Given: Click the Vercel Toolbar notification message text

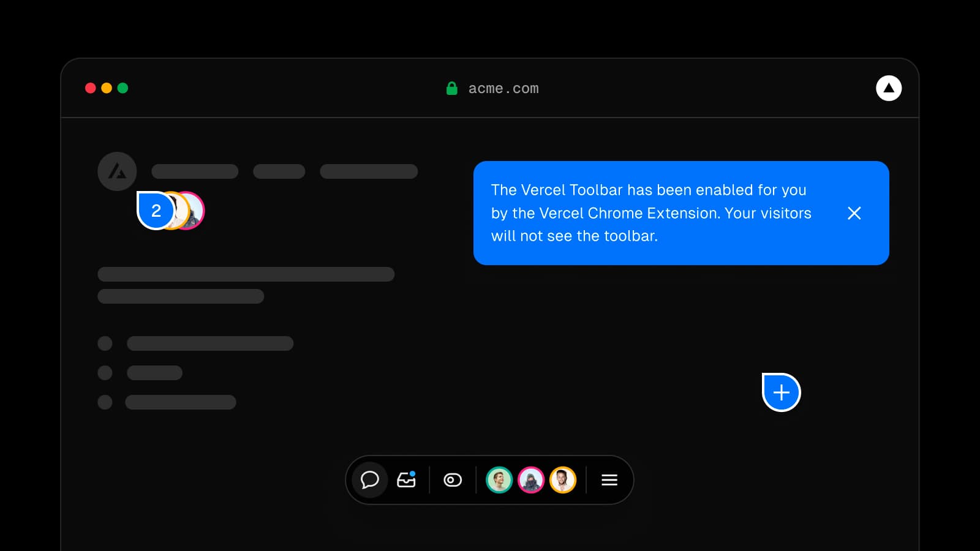Looking at the screenshot, I should 650,213.
